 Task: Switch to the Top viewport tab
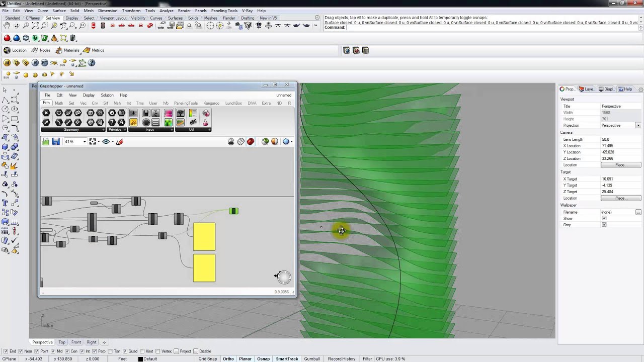62,342
